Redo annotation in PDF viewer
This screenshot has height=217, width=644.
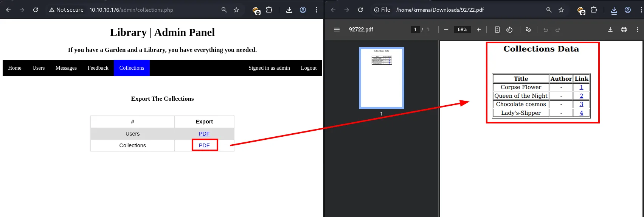coord(558,30)
